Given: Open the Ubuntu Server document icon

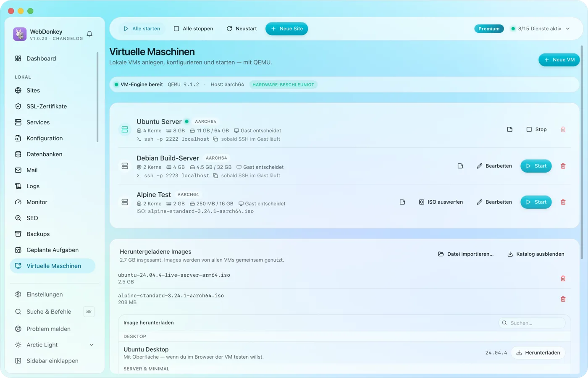Looking at the screenshot, I should coord(510,129).
